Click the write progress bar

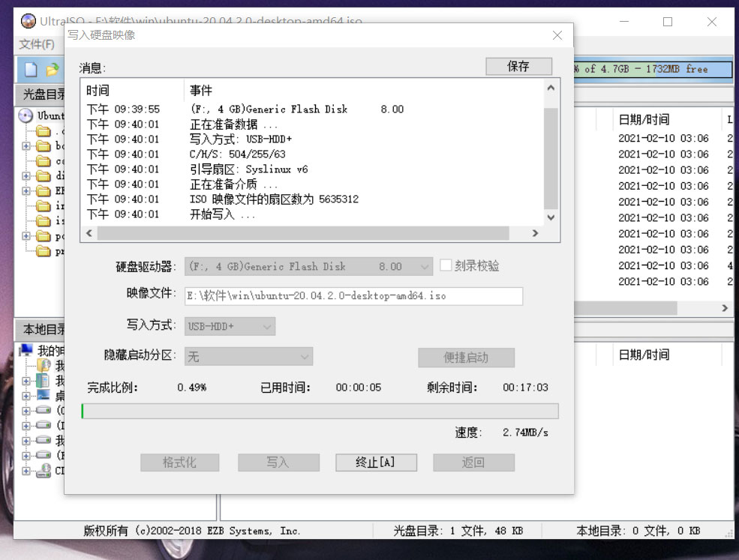[320, 411]
